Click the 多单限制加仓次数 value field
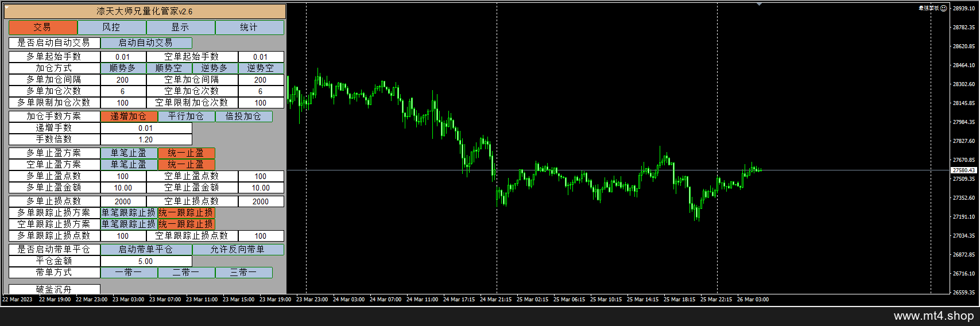 click(x=123, y=102)
